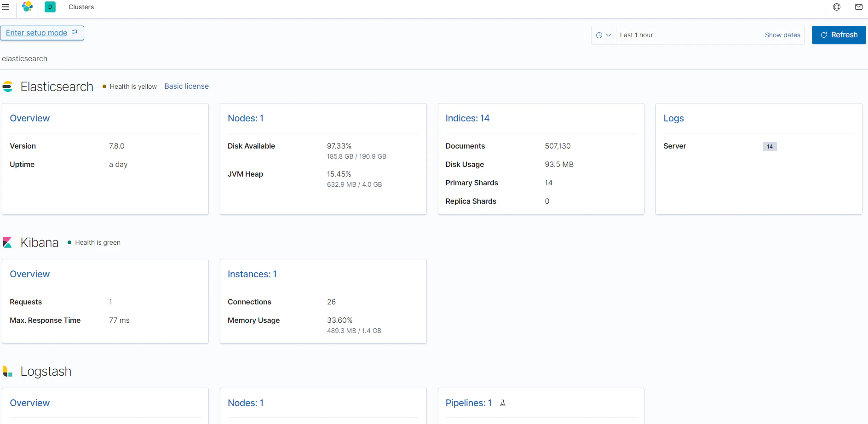Screen dimensions: 868x424
Task: Click the Elasticsearch product logo
Action: [7, 86]
